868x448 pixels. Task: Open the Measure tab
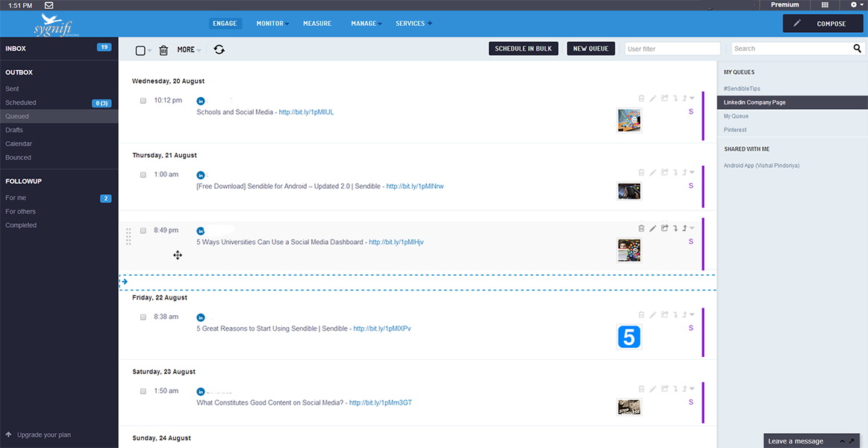click(317, 24)
